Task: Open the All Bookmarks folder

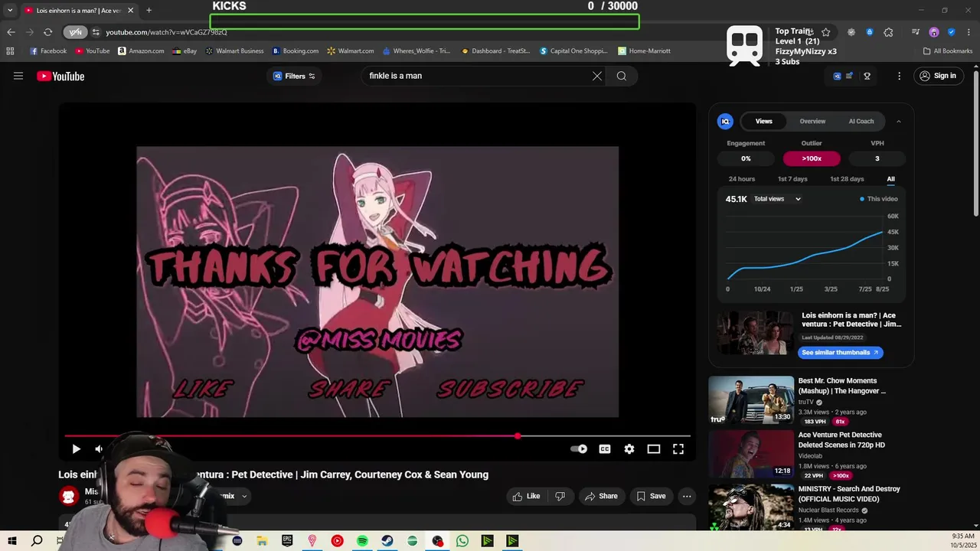Action: coord(948,51)
